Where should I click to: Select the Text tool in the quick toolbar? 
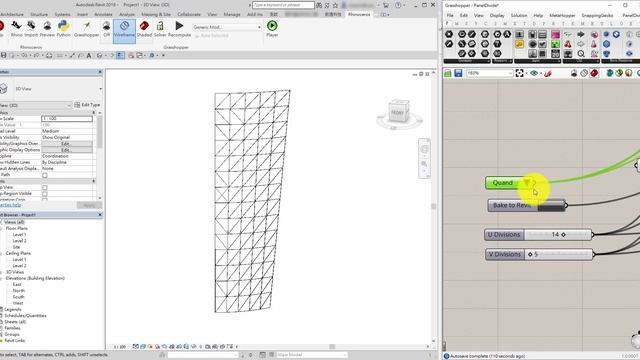click(89, 55)
